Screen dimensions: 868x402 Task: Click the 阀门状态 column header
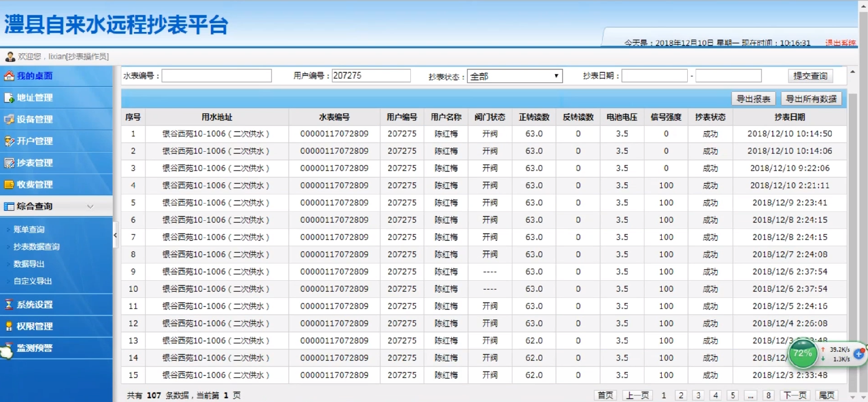(x=490, y=117)
